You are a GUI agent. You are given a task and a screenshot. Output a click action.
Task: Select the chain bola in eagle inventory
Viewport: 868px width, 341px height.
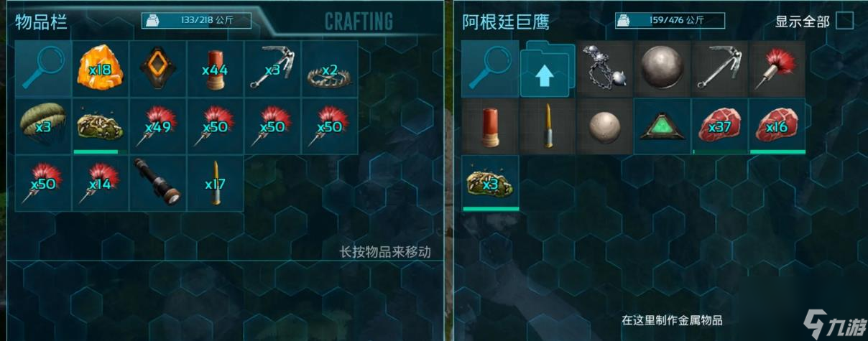pos(605,68)
